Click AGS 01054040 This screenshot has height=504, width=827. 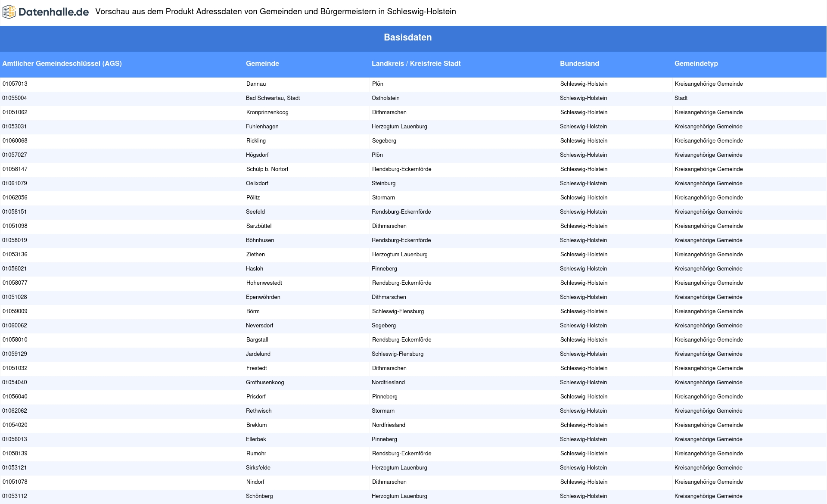(15, 383)
